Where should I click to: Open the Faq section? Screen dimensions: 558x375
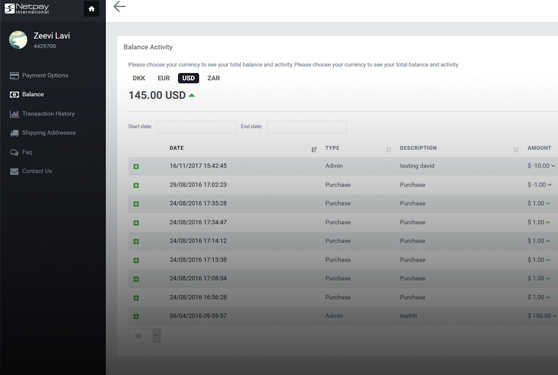pyautogui.click(x=27, y=152)
